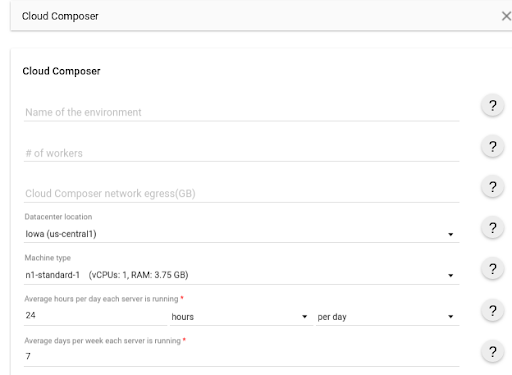Viewport: 512px width, 375px height.
Task: Click the hours per day field showing 24
Action: coord(95,316)
